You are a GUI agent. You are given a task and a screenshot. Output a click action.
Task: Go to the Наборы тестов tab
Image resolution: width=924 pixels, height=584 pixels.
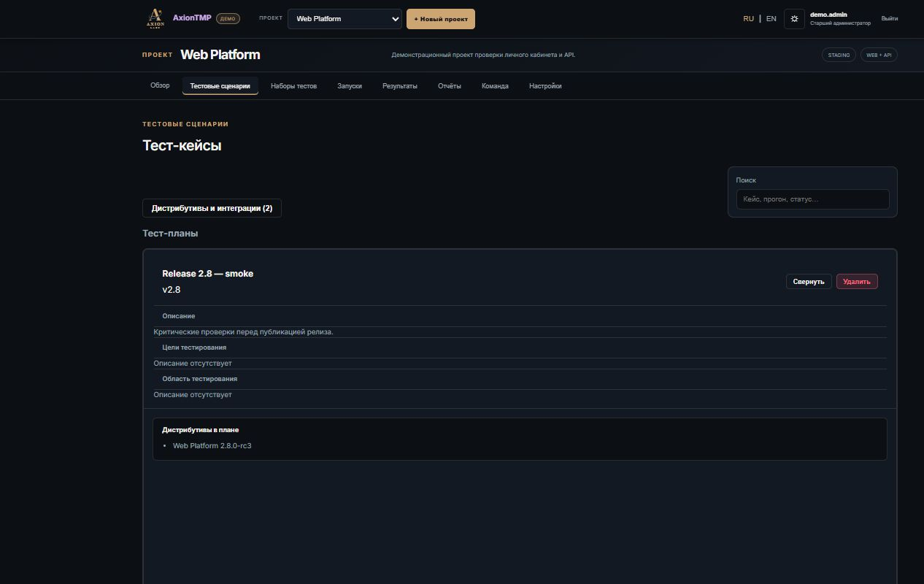[x=293, y=86]
